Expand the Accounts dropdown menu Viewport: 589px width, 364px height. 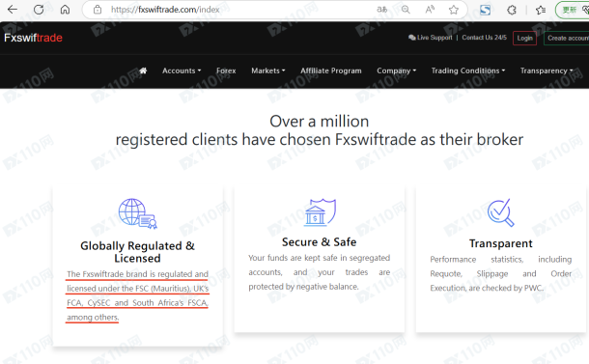[x=182, y=70]
